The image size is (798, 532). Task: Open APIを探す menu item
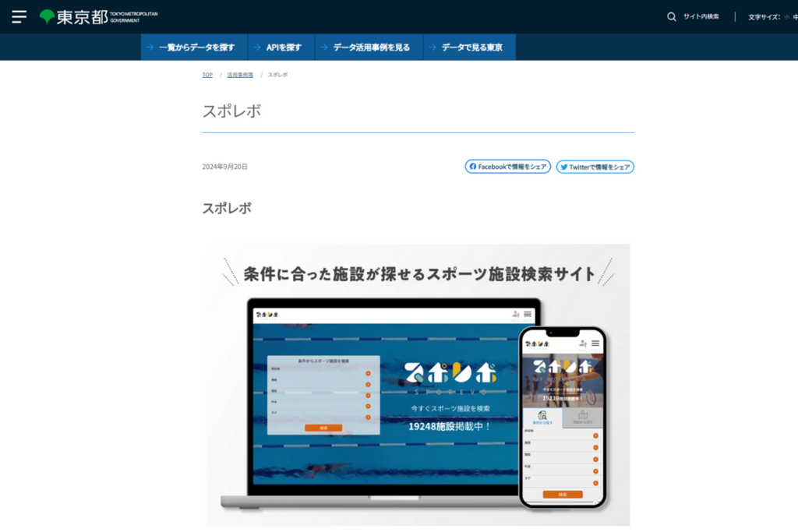(x=281, y=48)
